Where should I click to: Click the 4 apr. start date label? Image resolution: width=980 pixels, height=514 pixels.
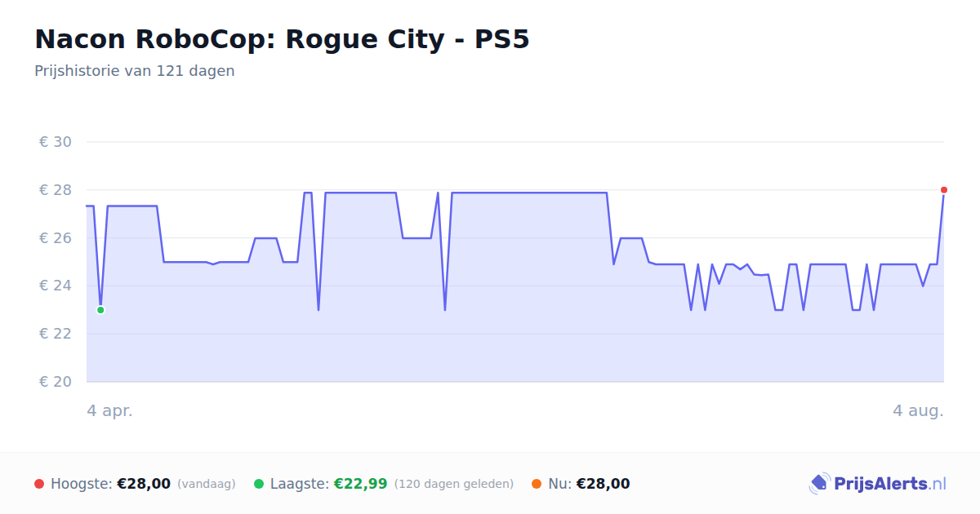pos(109,410)
